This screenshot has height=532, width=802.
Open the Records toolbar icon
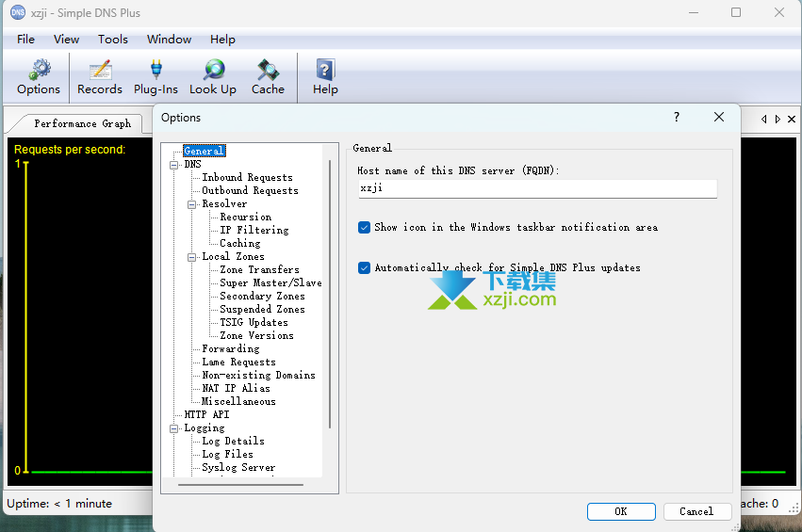[100, 76]
